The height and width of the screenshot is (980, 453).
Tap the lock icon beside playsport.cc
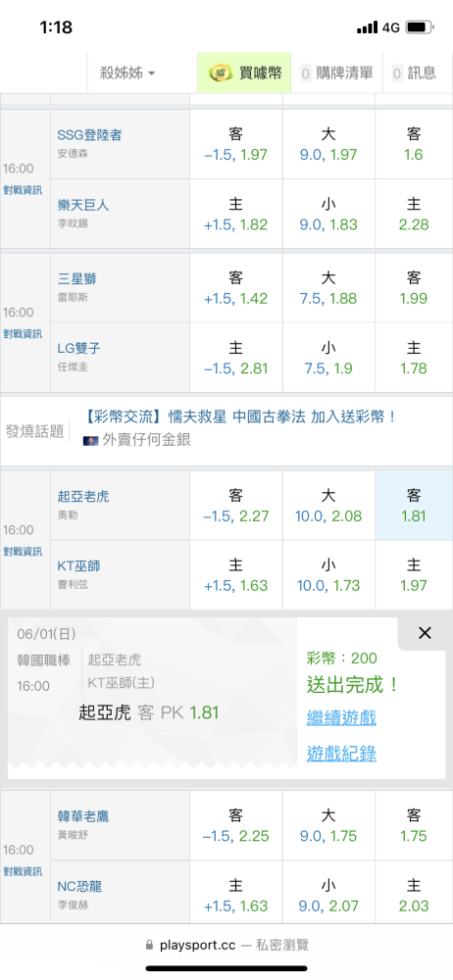click(x=148, y=945)
